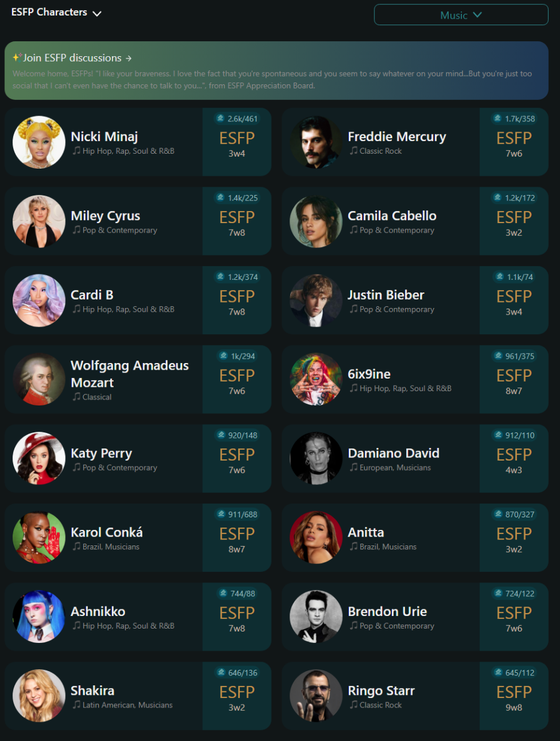Click the music note icon under Miley Cyrus
The height and width of the screenshot is (741, 560).
pyautogui.click(x=76, y=230)
